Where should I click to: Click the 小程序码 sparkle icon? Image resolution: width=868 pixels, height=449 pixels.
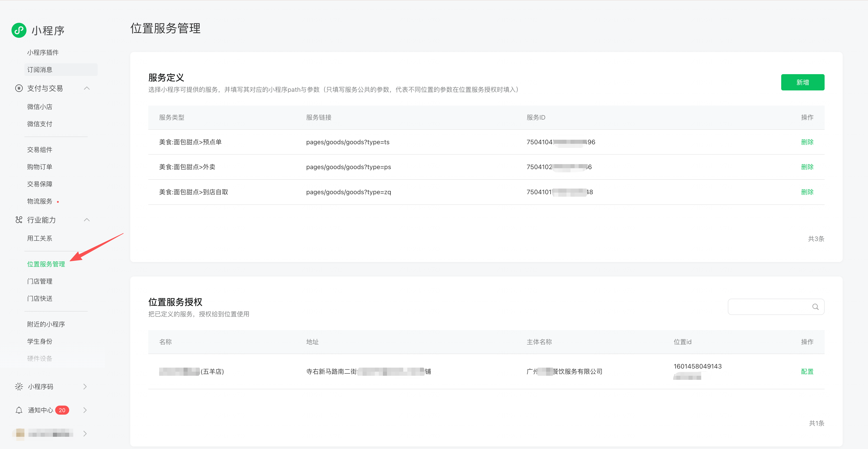(19, 387)
